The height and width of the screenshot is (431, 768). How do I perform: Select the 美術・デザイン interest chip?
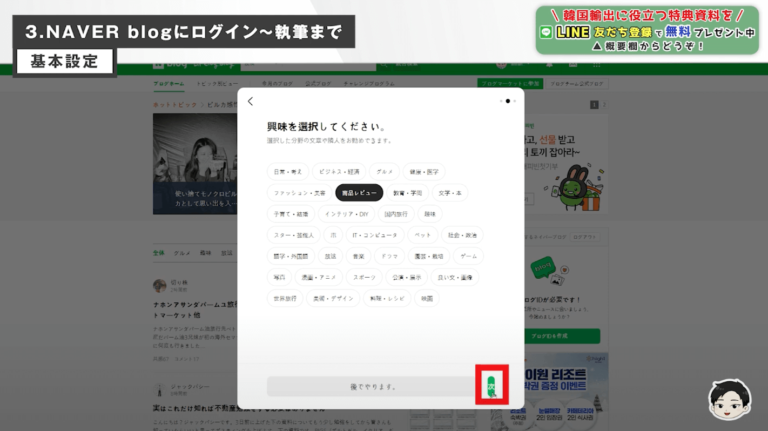[x=333, y=298]
